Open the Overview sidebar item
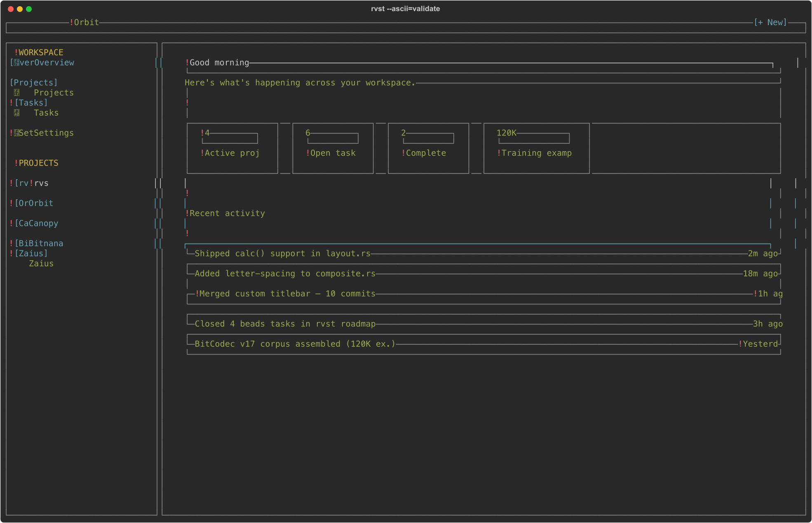The height and width of the screenshot is (523, 812). click(x=42, y=63)
